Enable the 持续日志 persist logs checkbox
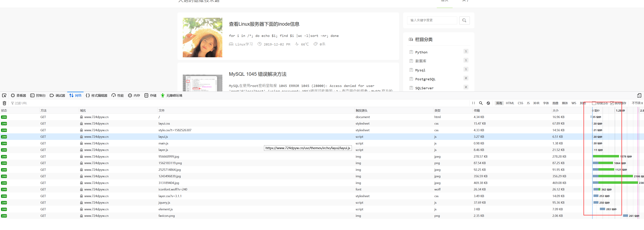Screen dimensions: 644x230 pyautogui.click(x=594, y=103)
